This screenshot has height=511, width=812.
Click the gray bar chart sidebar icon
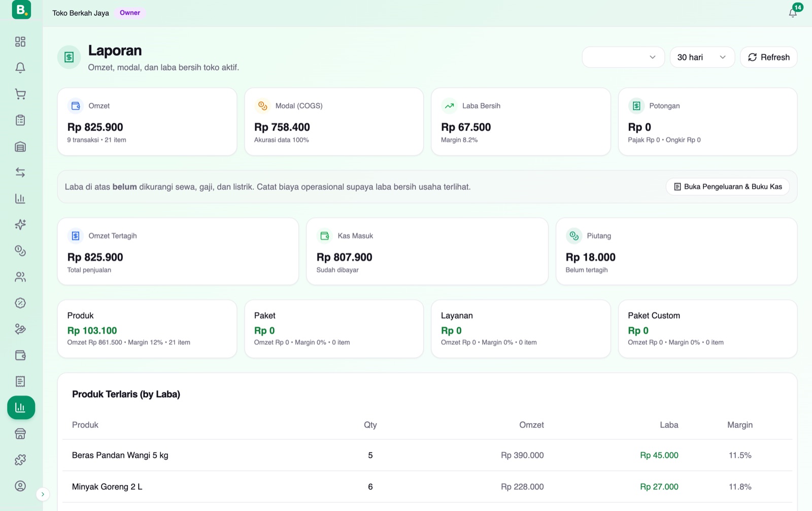20,198
